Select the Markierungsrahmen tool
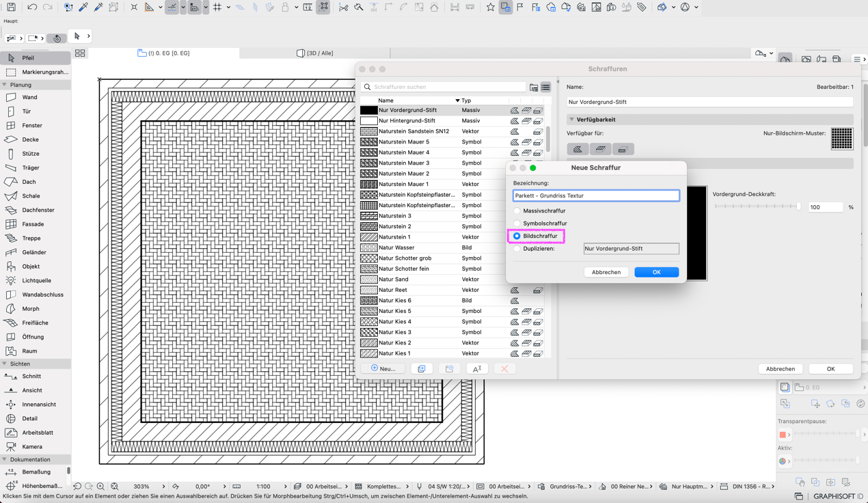Viewport: 868px width, 503px height. [x=36, y=72]
